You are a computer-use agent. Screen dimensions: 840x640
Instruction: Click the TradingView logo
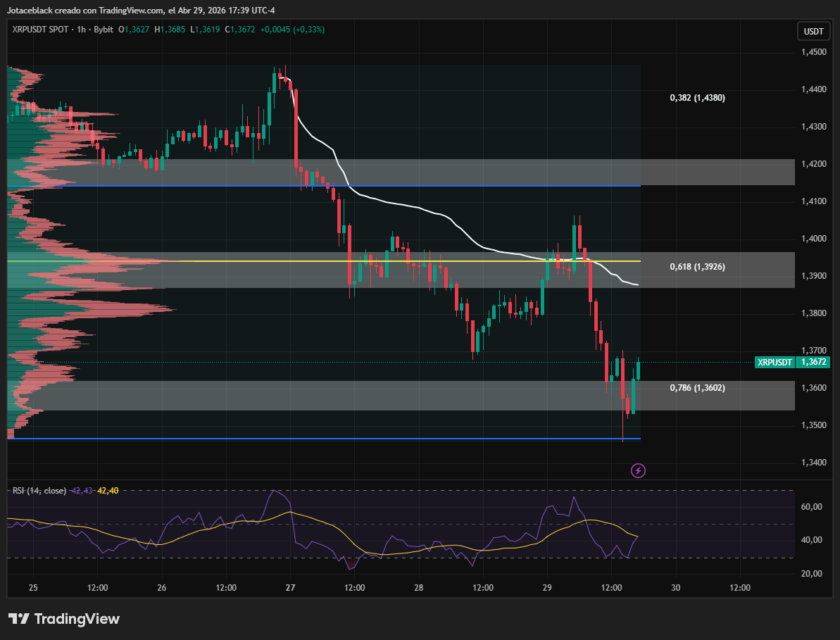coord(64,619)
